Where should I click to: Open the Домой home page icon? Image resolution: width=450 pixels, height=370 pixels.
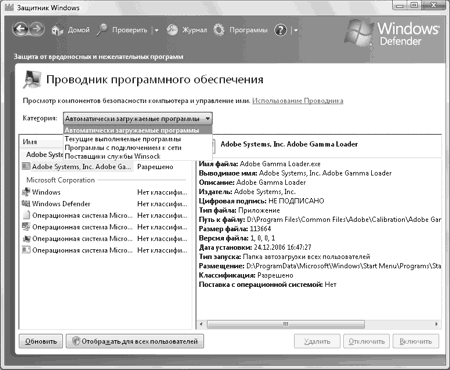click(x=57, y=30)
